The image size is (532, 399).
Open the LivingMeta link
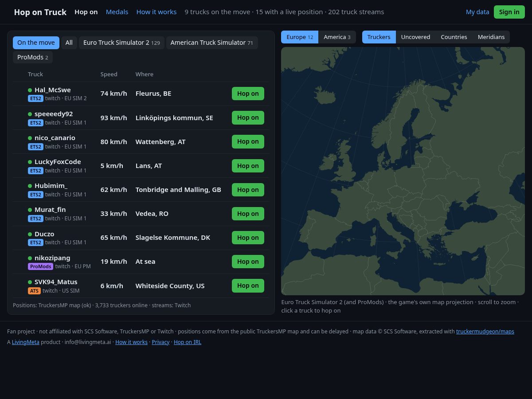[x=26, y=342]
